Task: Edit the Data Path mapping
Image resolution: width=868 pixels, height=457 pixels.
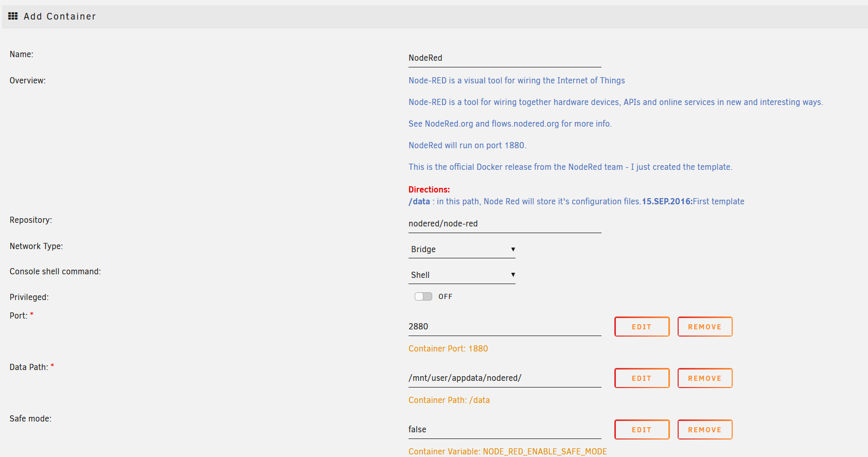Action: coord(642,378)
